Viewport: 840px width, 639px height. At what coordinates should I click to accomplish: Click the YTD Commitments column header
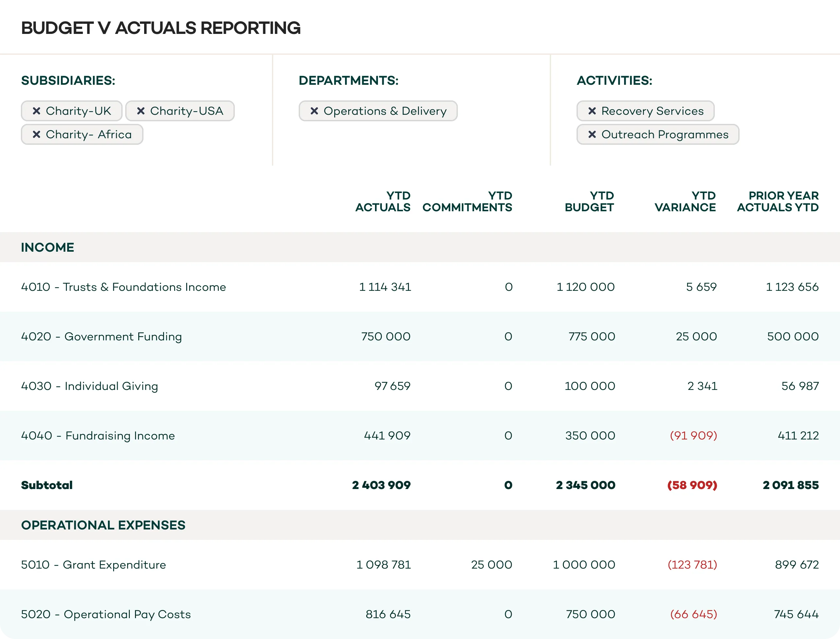pyautogui.click(x=467, y=201)
